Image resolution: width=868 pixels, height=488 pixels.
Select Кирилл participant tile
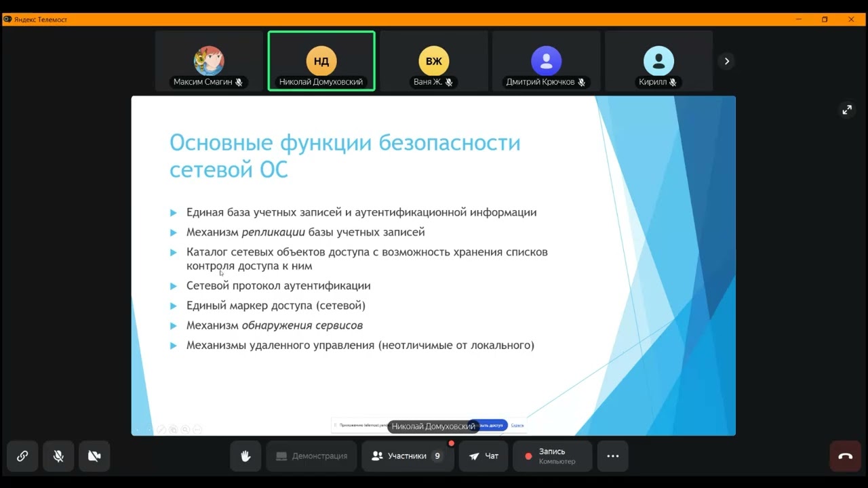click(x=658, y=61)
